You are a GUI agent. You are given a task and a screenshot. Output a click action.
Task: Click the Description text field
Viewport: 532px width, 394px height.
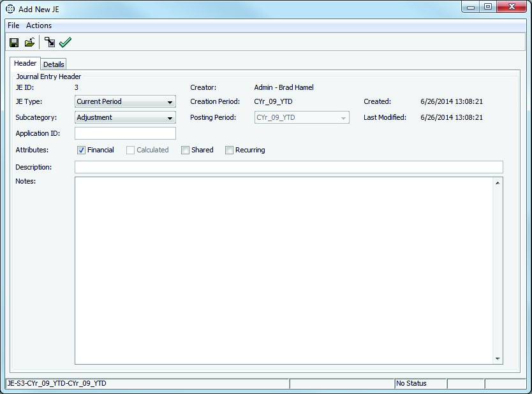(x=288, y=167)
